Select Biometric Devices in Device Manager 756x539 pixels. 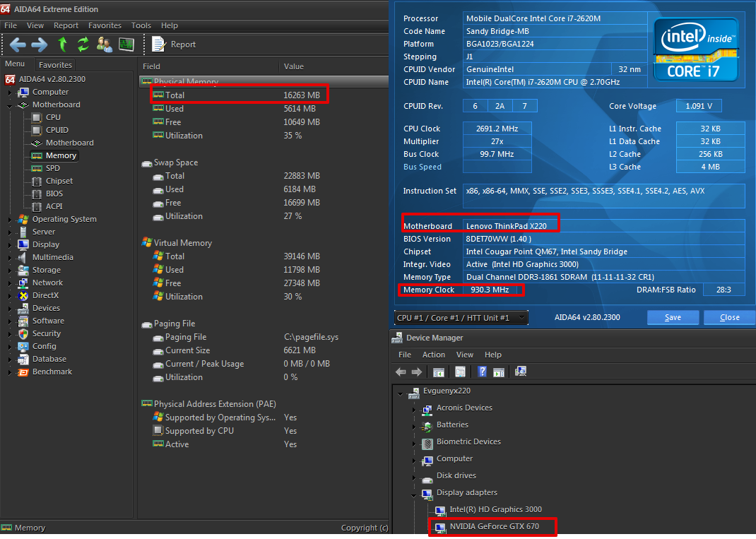(468, 442)
